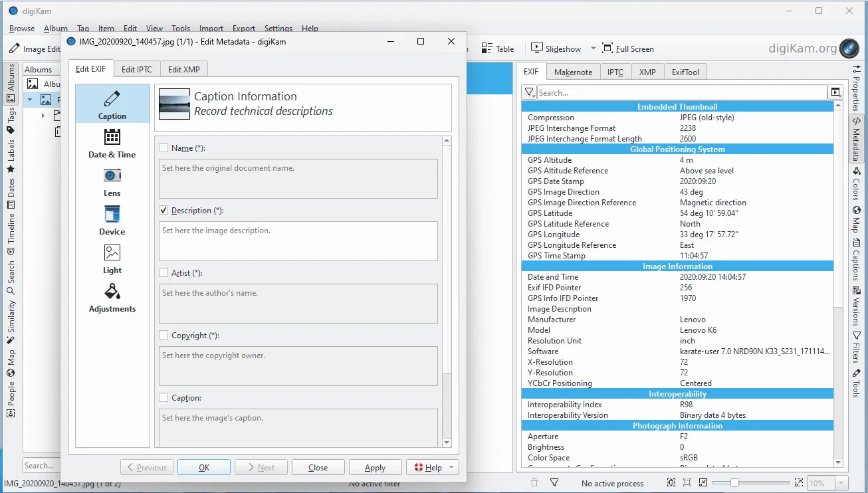868x493 pixels.
Task: Click the digiKam.org logo icon
Action: point(849,49)
